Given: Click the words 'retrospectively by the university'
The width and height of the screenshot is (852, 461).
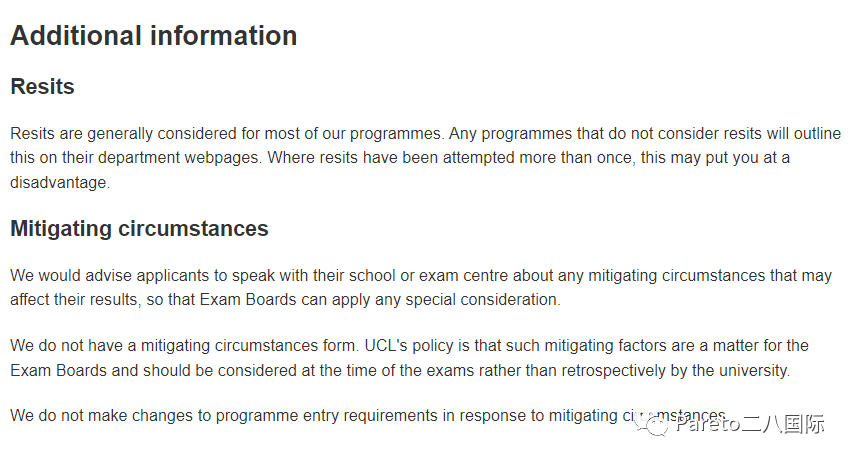Looking at the screenshot, I should pos(674,371).
